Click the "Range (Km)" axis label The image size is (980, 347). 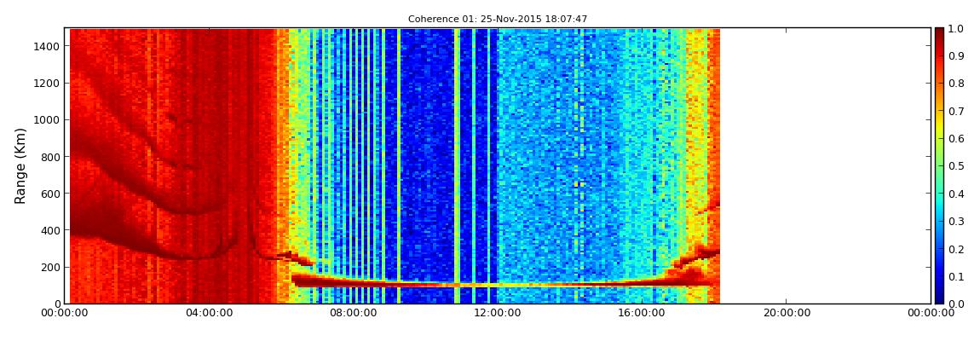tap(20, 165)
